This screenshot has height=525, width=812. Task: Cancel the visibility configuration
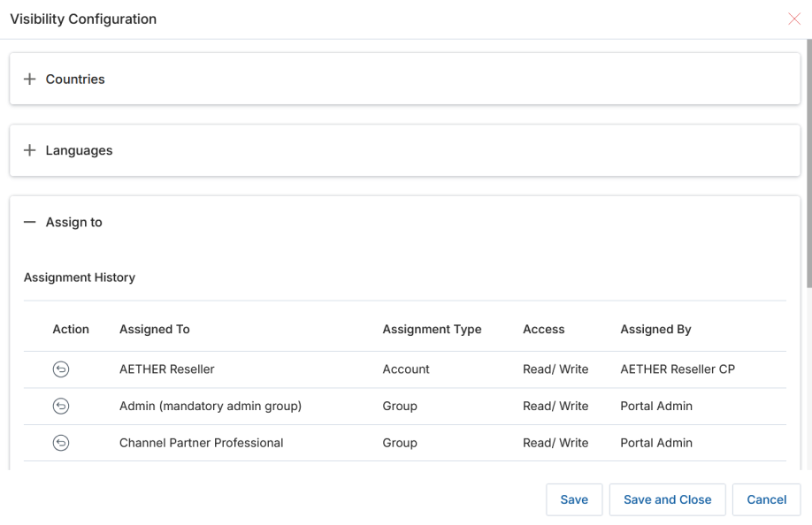[766, 499]
